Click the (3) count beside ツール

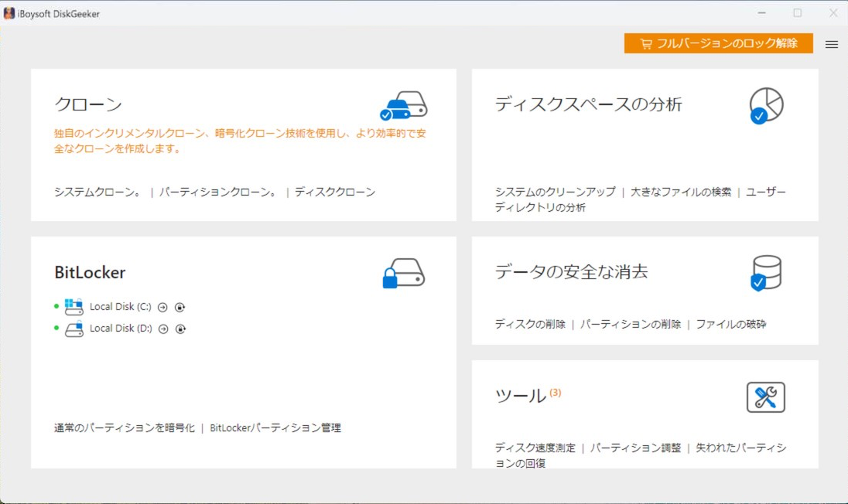[x=556, y=393]
